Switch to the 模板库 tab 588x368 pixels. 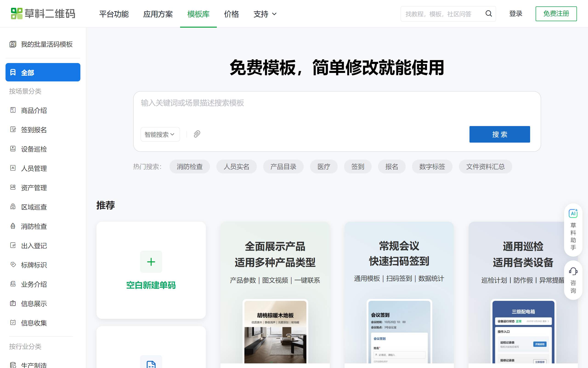point(198,14)
